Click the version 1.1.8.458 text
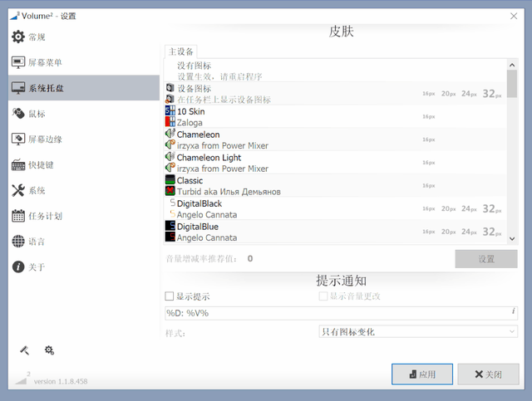The height and width of the screenshot is (401, 532). click(x=61, y=381)
